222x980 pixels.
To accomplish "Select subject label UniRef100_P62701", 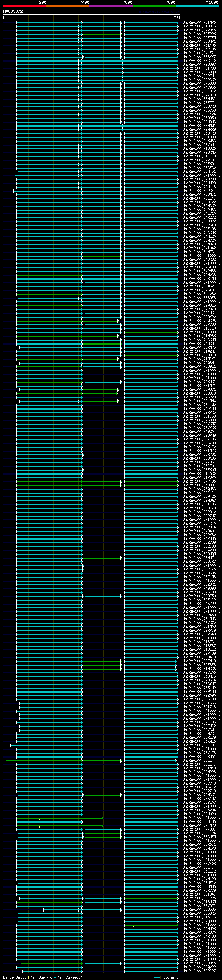I will point(199,465).
